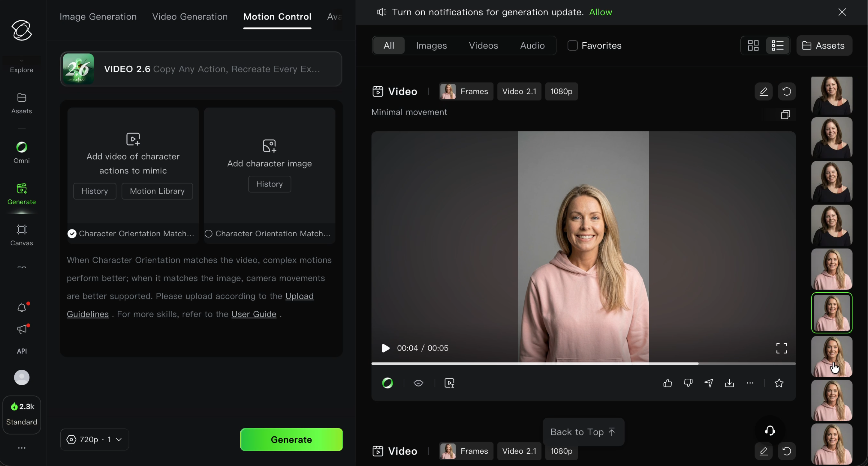The height and width of the screenshot is (466, 868).
Task: Enable Character Orientation Match for the character image
Action: point(208,233)
